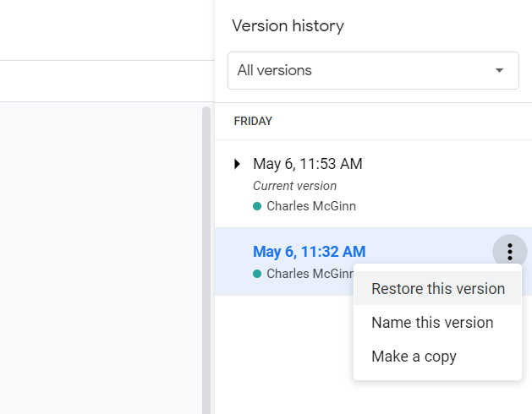Click the FRIDAY date group header
The image size is (532, 414).
(253, 121)
